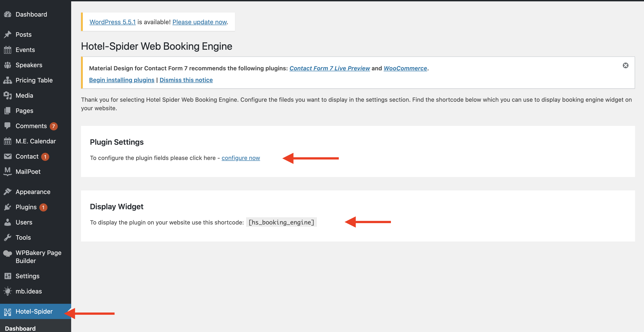
Task: Click the [hs_booking_engine] shortcode box
Action: (281, 222)
